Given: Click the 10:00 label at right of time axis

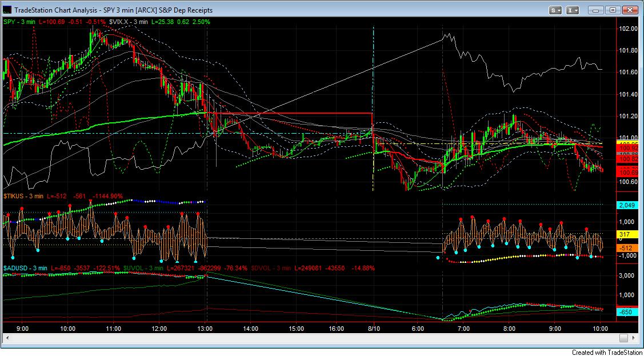Looking at the screenshot, I should [x=601, y=328].
